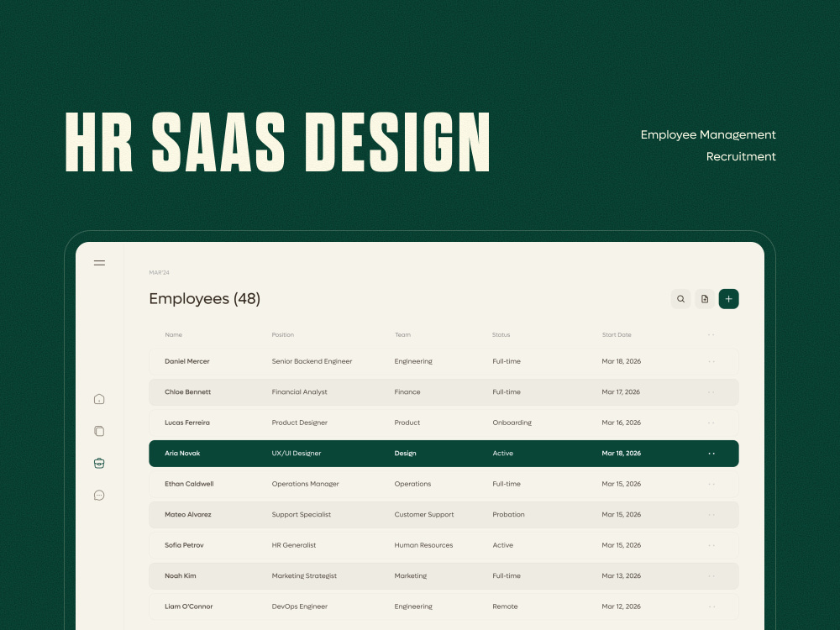Click the HR Generalist position
This screenshot has height=630, width=840.
tap(293, 545)
